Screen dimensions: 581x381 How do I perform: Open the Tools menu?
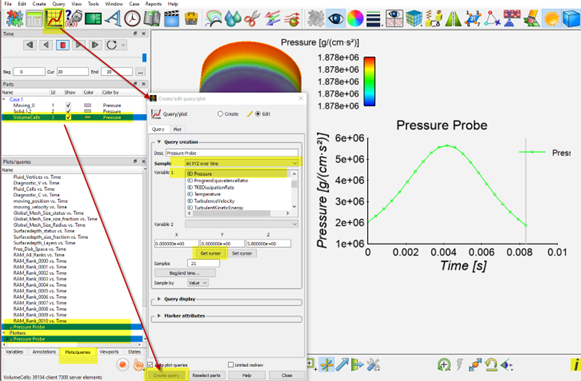coord(93,4)
